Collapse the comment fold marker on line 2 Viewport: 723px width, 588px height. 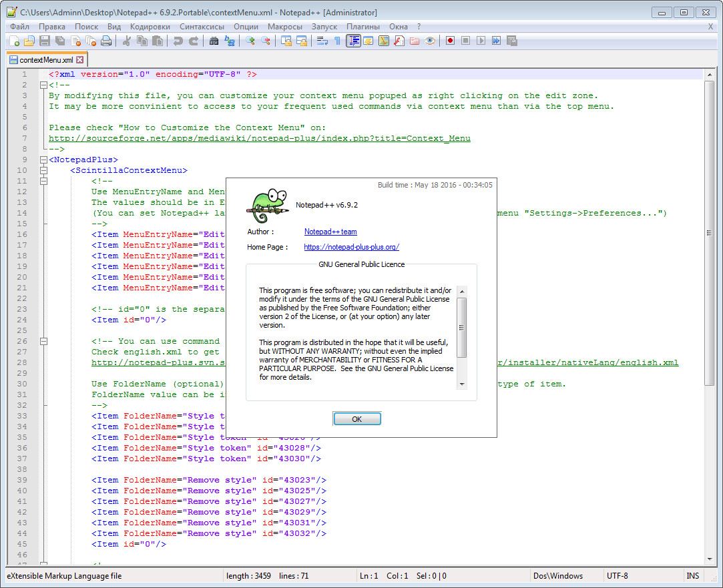pos(43,85)
